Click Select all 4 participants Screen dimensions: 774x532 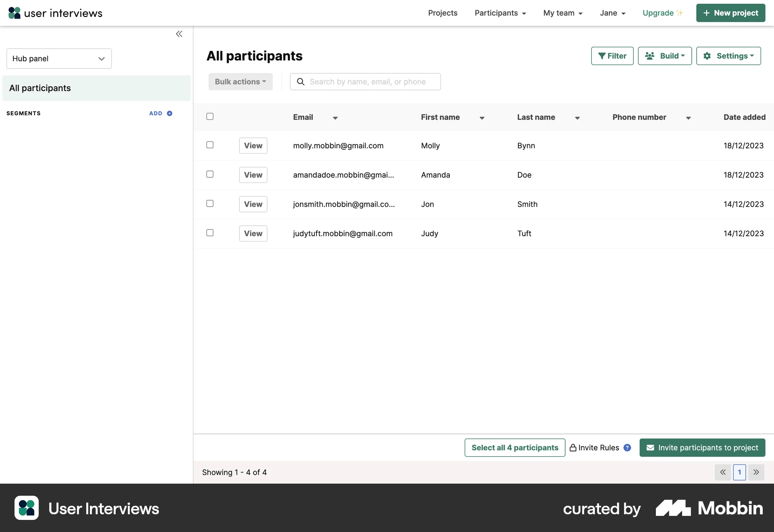(x=515, y=447)
